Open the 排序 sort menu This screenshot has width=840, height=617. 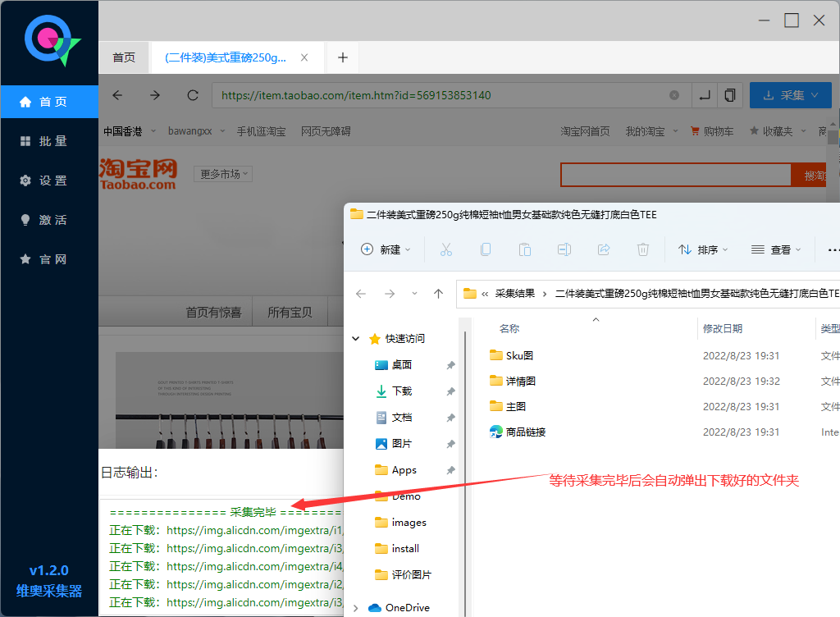(x=703, y=249)
